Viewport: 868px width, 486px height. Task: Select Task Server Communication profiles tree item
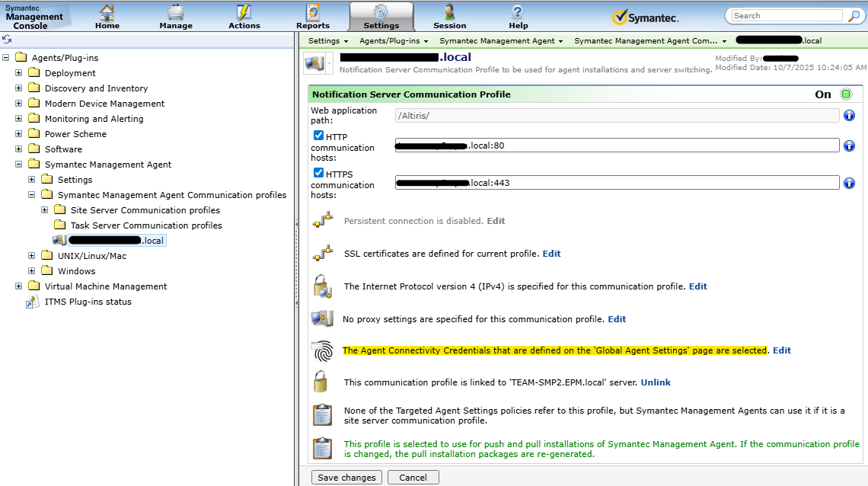point(146,225)
